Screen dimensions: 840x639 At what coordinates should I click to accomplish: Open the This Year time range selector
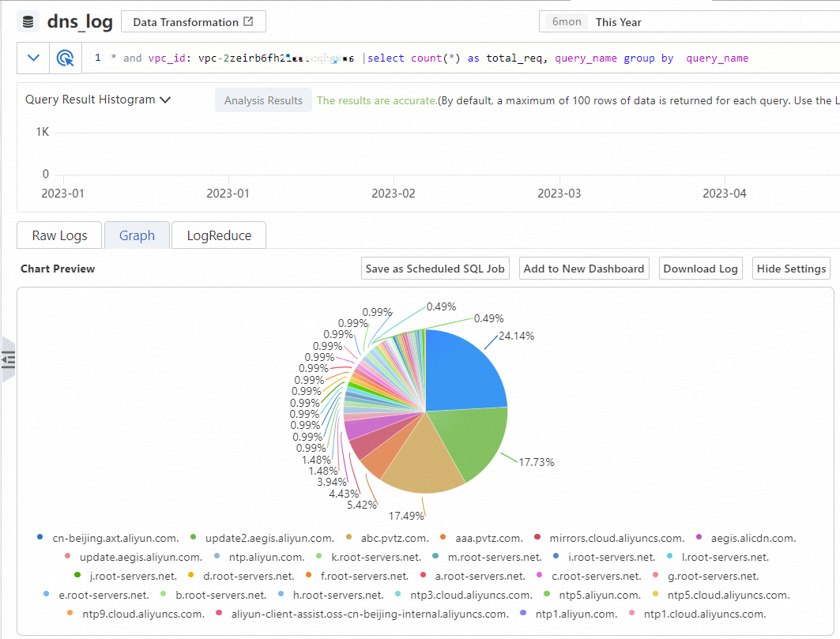[x=618, y=22]
